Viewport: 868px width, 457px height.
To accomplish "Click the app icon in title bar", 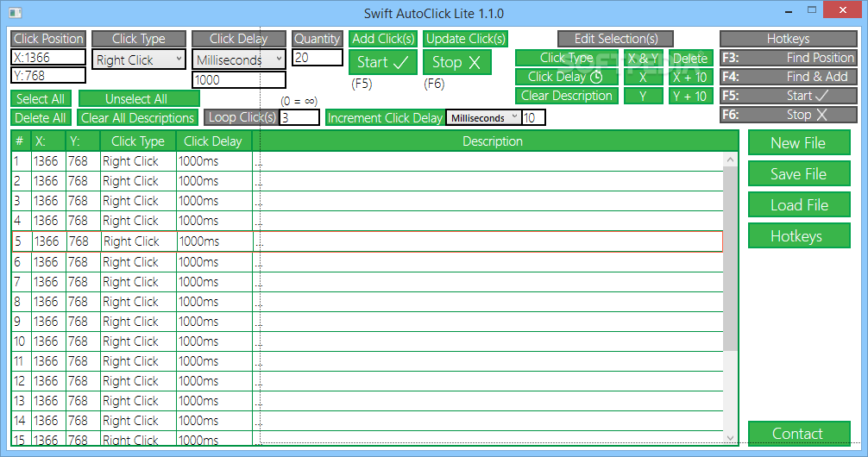I will tap(16, 12).
